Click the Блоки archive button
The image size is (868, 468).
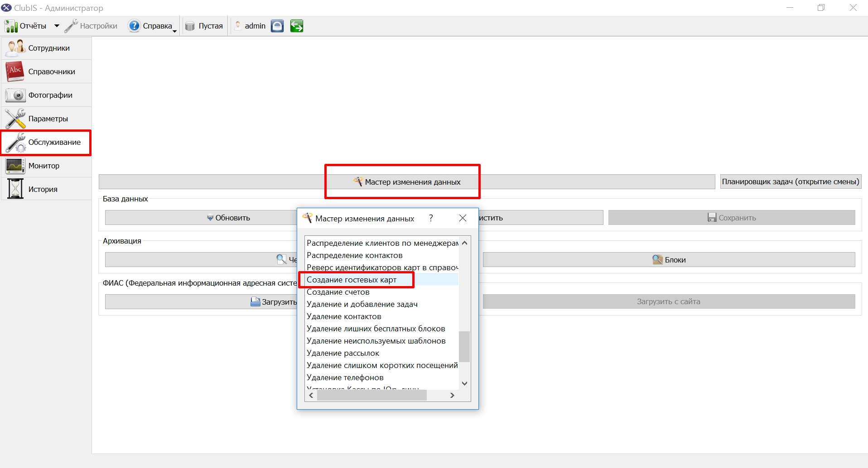[669, 259]
